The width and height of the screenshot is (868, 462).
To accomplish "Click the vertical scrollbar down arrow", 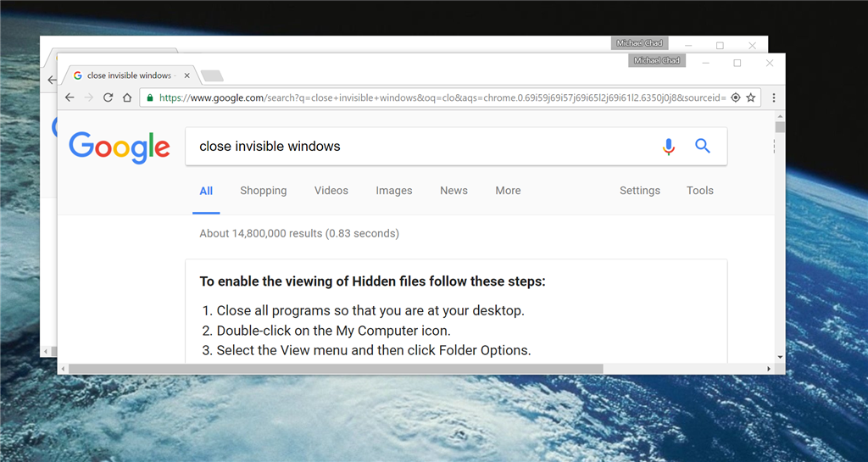I will coord(780,358).
